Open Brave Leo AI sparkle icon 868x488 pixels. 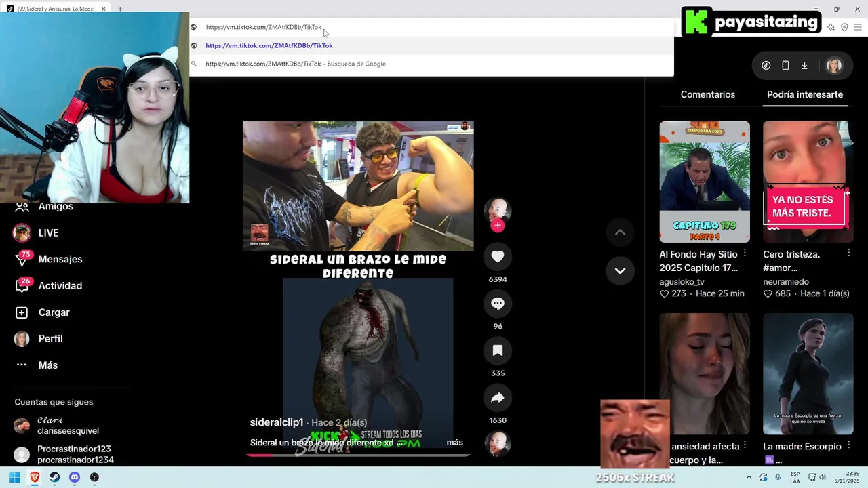coord(831,27)
